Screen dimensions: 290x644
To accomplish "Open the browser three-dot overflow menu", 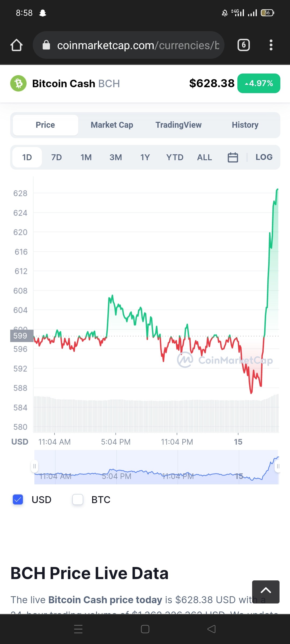I will (x=271, y=45).
